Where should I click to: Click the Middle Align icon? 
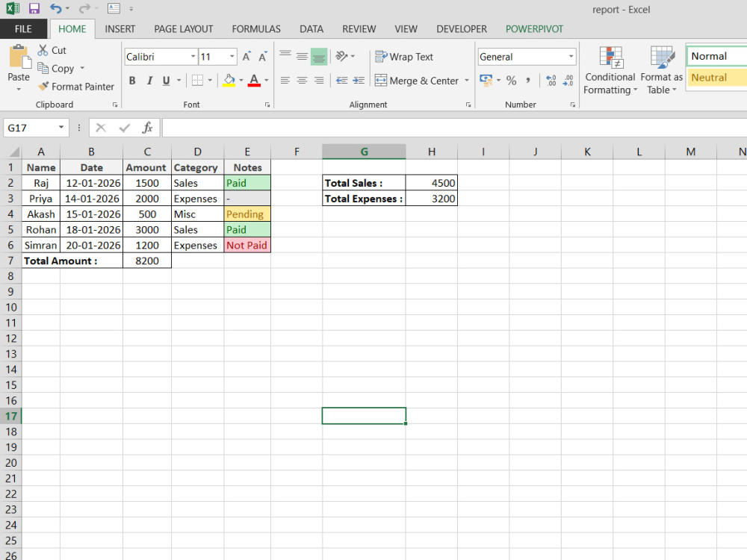coord(302,57)
